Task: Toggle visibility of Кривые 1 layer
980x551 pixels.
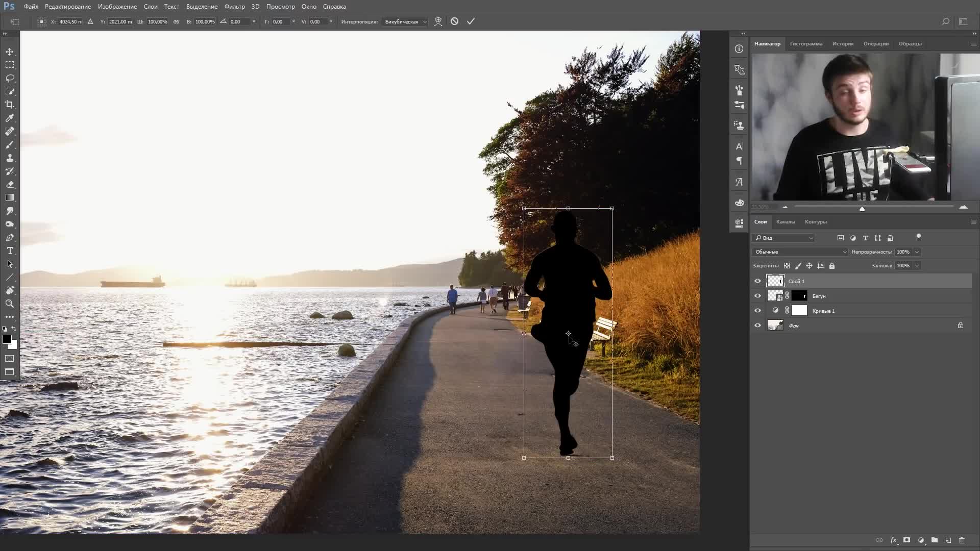Action: (757, 311)
